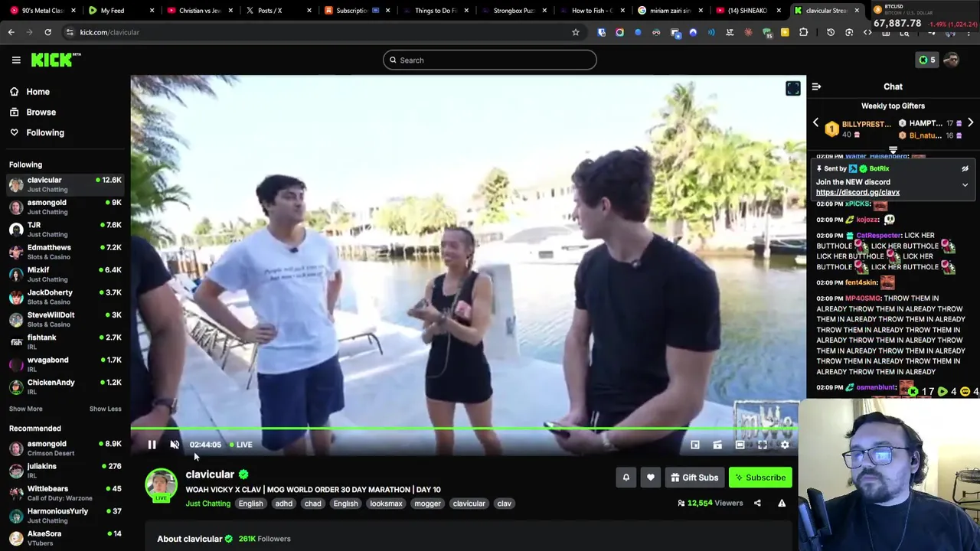Click the Kick logo
The width and height of the screenshot is (980, 551).
pyautogui.click(x=55, y=60)
